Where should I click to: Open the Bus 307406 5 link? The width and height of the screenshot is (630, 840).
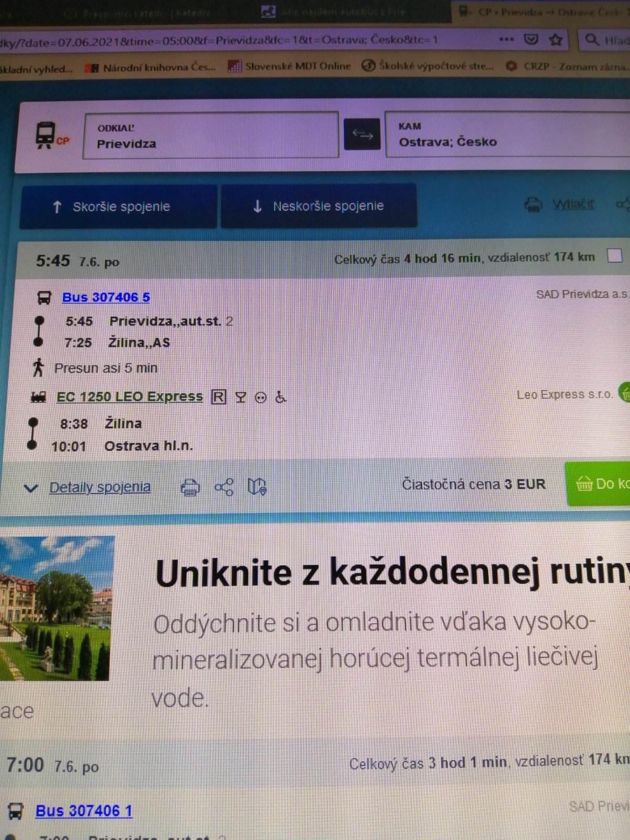[106, 297]
